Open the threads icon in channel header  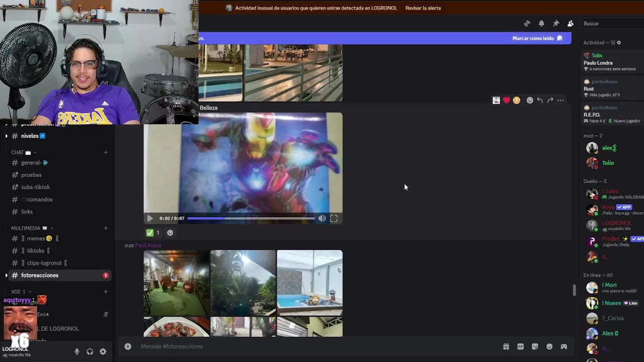pos(527,24)
